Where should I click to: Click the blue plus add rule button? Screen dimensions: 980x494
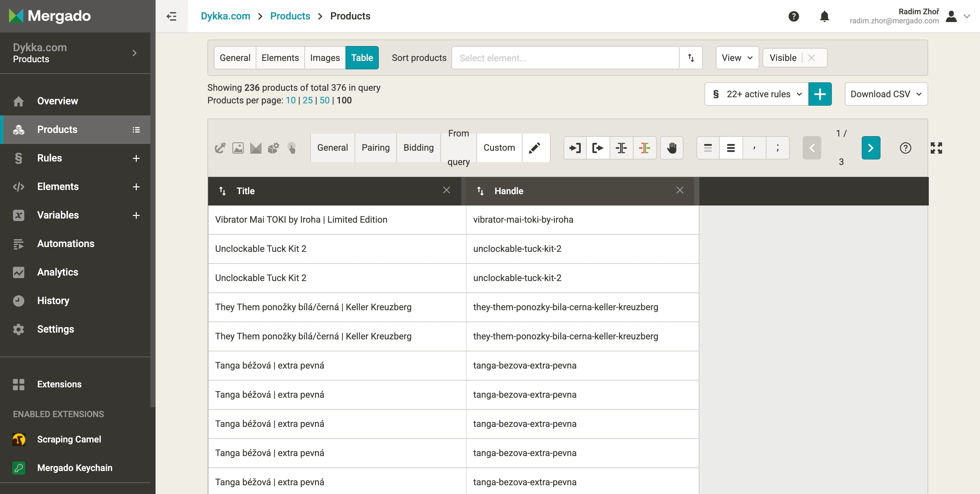click(820, 94)
